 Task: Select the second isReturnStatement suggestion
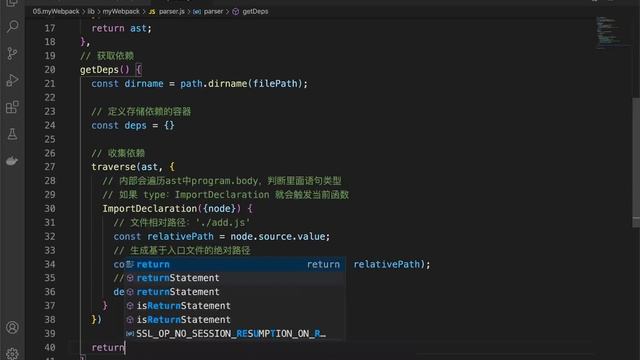pyautogui.click(x=235, y=320)
